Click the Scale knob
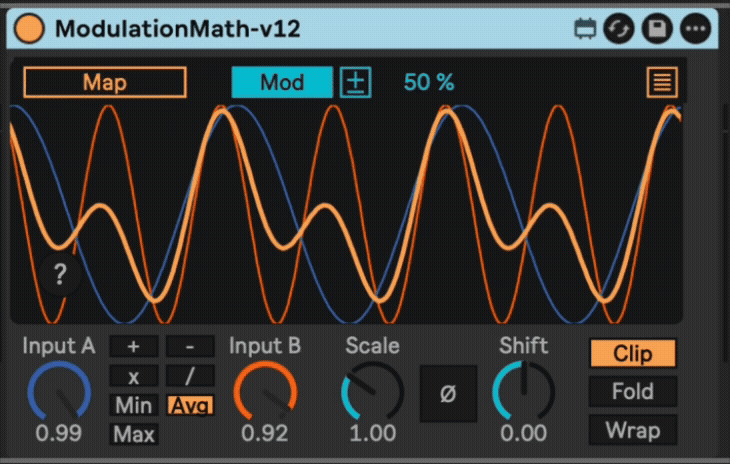 pos(372,391)
